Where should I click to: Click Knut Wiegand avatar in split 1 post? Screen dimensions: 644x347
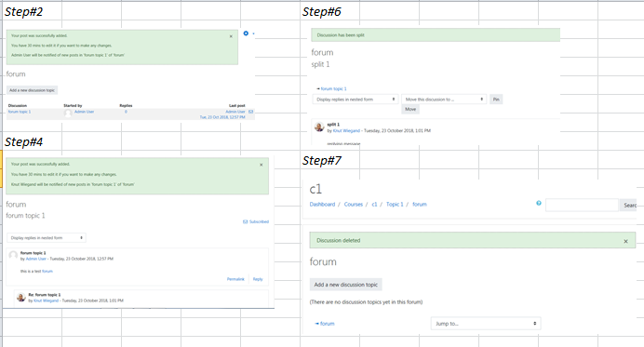click(319, 127)
